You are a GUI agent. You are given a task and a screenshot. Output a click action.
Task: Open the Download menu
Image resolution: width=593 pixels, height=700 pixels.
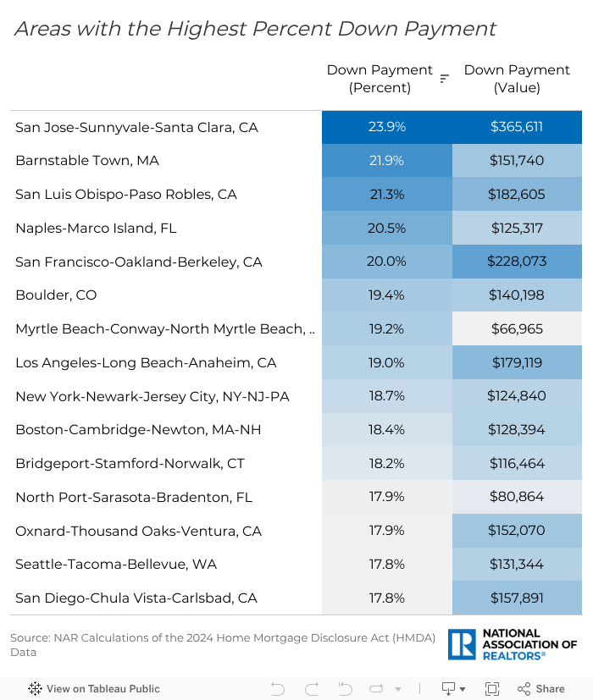click(454, 688)
